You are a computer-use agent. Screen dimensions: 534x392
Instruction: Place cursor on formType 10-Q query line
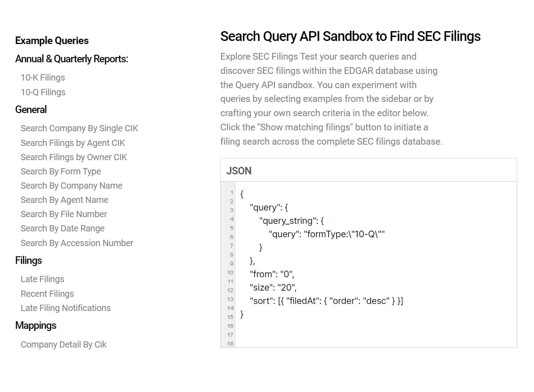pos(326,234)
